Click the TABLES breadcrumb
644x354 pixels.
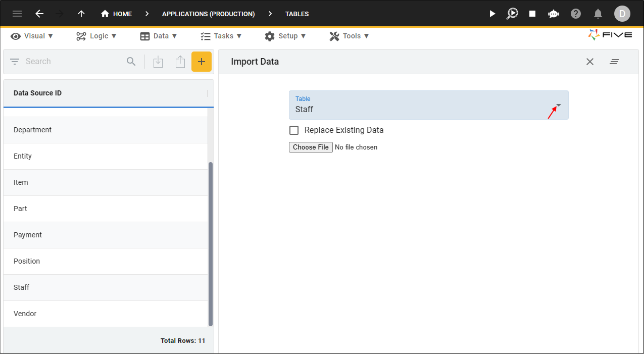pos(297,14)
